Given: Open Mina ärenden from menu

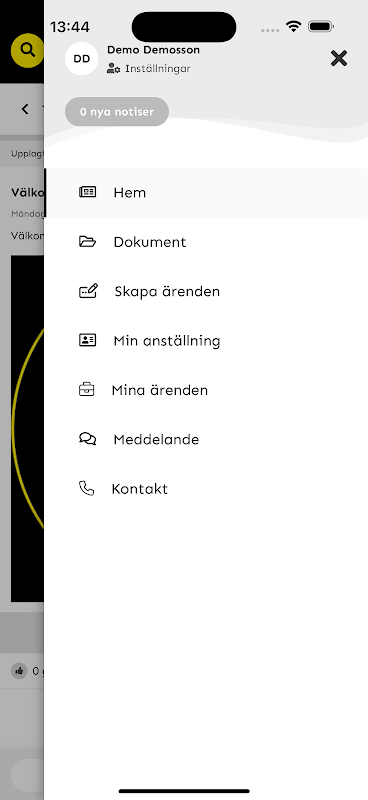Looking at the screenshot, I should (x=206, y=390).
